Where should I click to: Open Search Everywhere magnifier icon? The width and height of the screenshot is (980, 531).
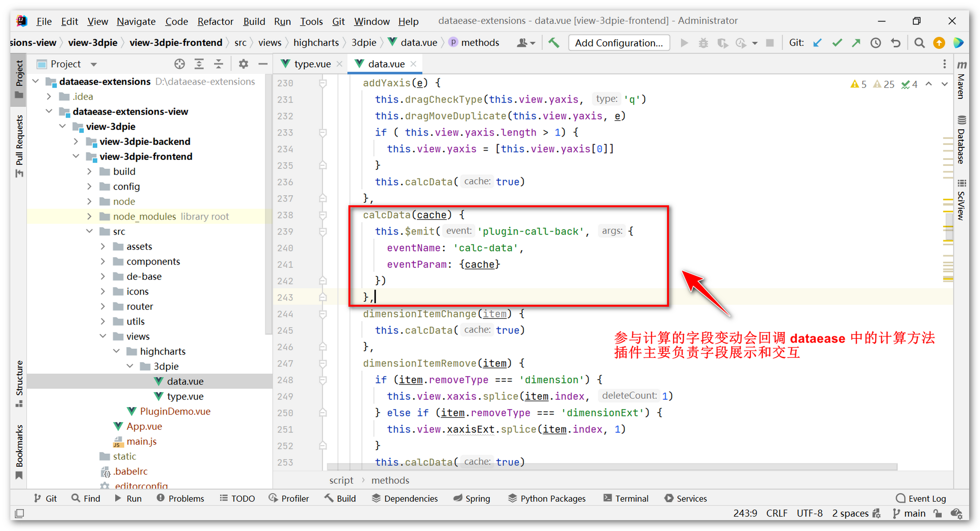tap(919, 43)
